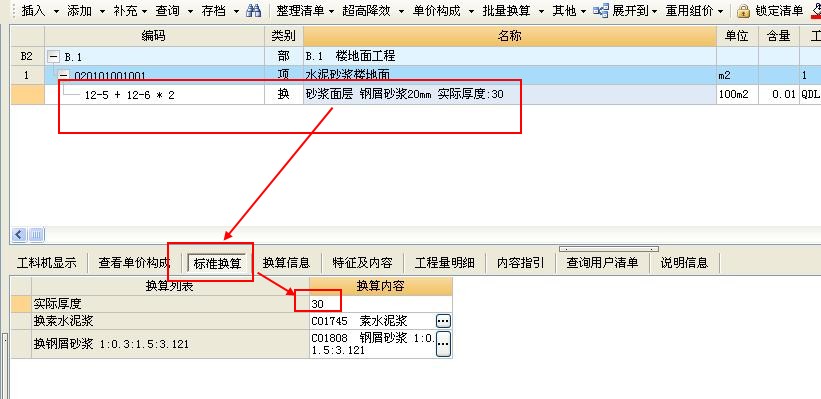Open the 添加 dropdown arrow
Image resolution: width=821 pixels, height=399 pixels.
tap(102, 11)
